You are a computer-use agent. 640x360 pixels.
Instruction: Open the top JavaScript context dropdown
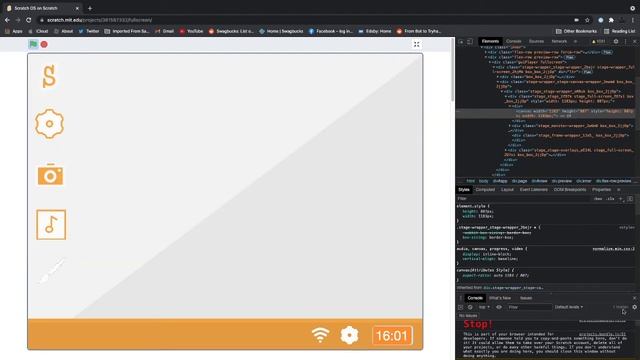pos(484,307)
